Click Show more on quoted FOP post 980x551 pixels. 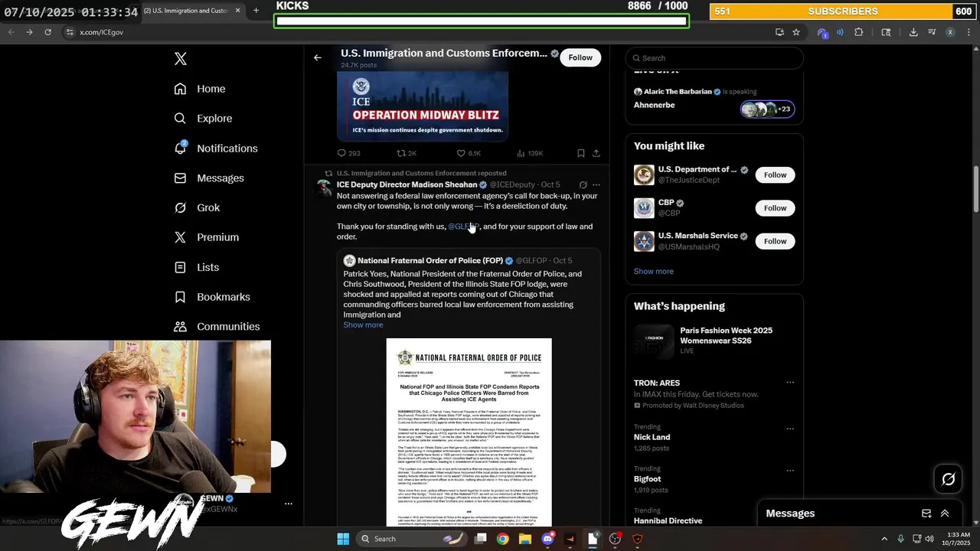[363, 325]
